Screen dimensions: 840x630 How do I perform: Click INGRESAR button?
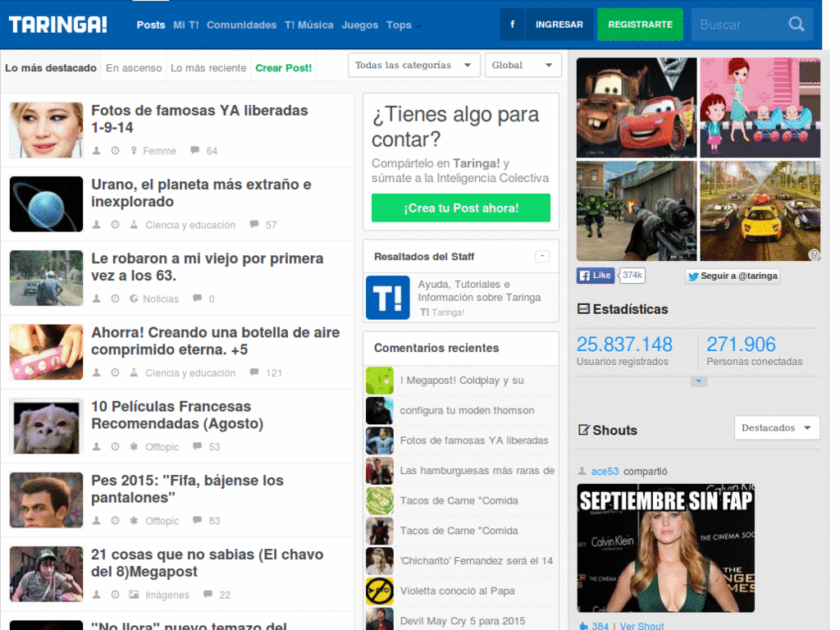559,25
